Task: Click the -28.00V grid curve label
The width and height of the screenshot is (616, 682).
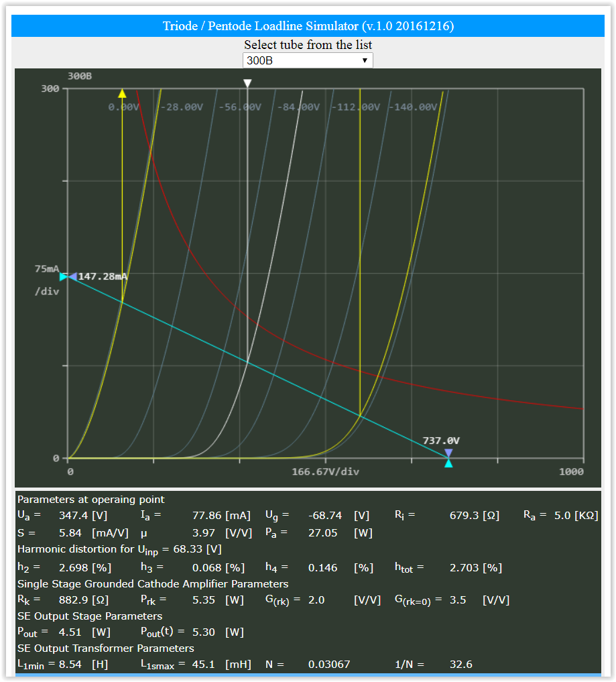Action: click(x=182, y=107)
